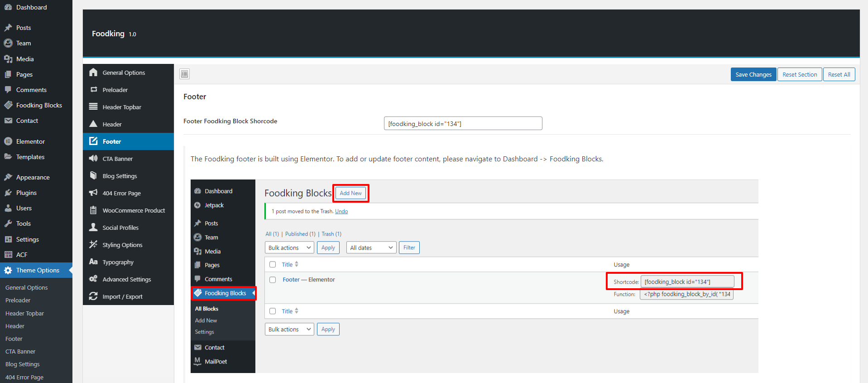Check the Footer — Elementor row checkbox
Image resolution: width=868 pixels, height=383 pixels.
click(273, 280)
